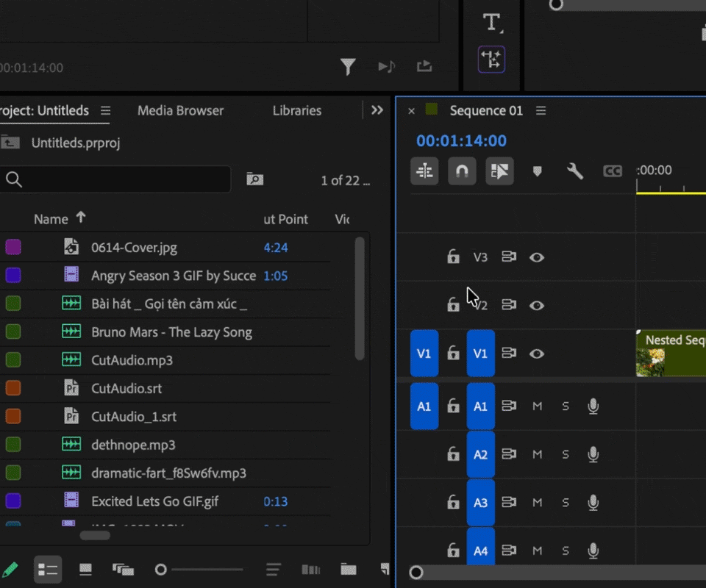This screenshot has height=588, width=706.
Task: Mute audio track A1
Action: pos(537,406)
